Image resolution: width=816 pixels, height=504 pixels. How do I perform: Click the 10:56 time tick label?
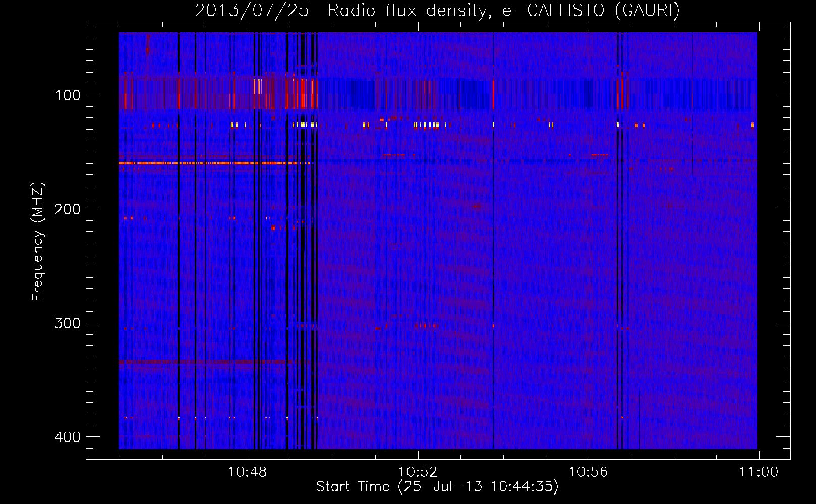[589, 472]
